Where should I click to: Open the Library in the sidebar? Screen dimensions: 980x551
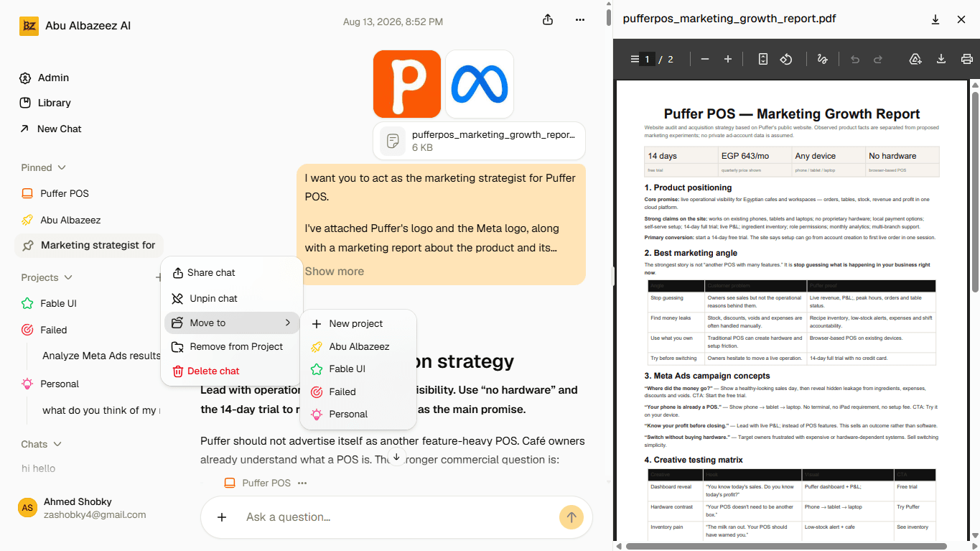[45, 103]
